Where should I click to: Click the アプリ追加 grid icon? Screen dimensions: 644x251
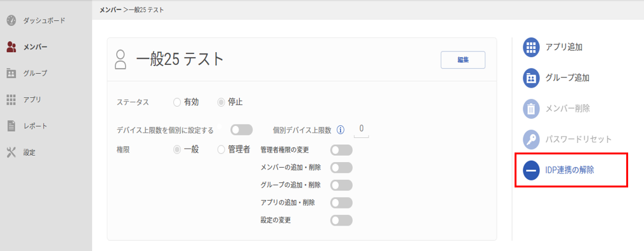[x=530, y=47]
